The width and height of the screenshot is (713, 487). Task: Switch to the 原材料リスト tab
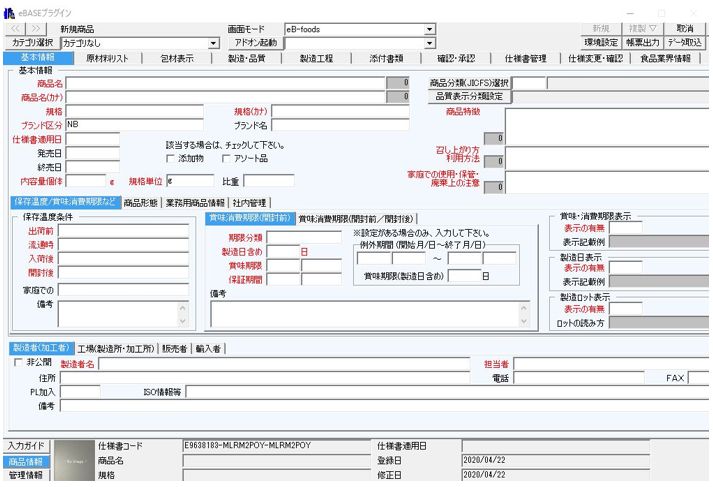107,58
